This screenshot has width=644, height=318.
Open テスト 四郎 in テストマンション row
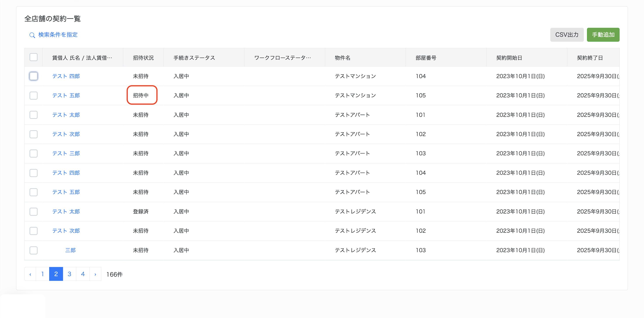click(66, 76)
